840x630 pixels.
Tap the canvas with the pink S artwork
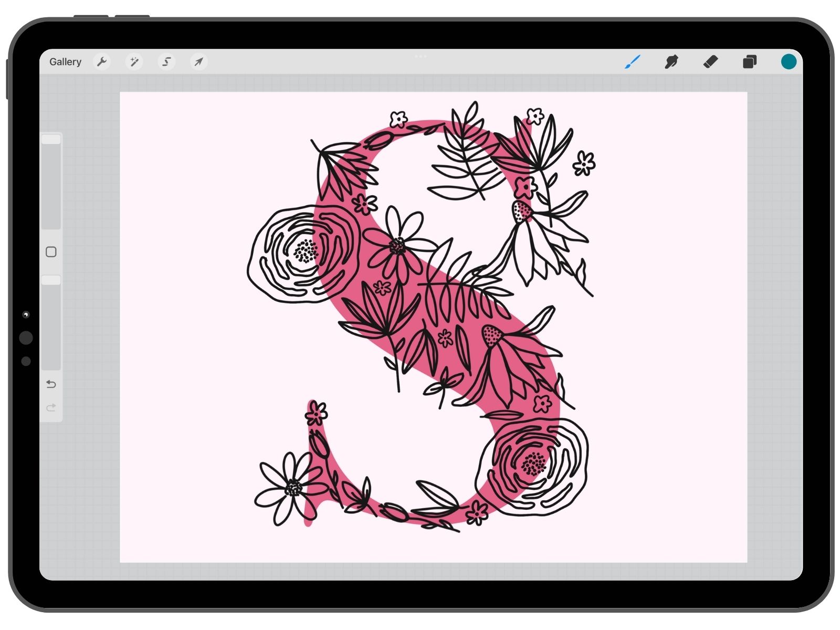click(x=434, y=328)
